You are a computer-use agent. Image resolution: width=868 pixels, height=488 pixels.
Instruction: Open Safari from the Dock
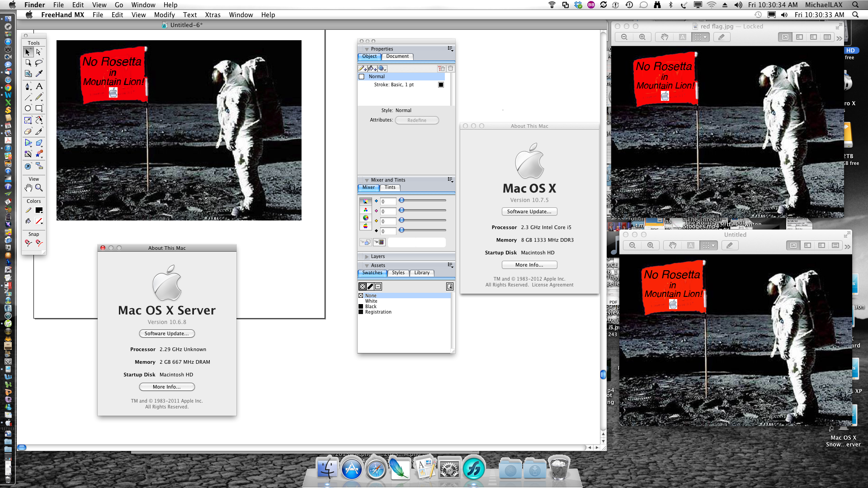(376, 469)
